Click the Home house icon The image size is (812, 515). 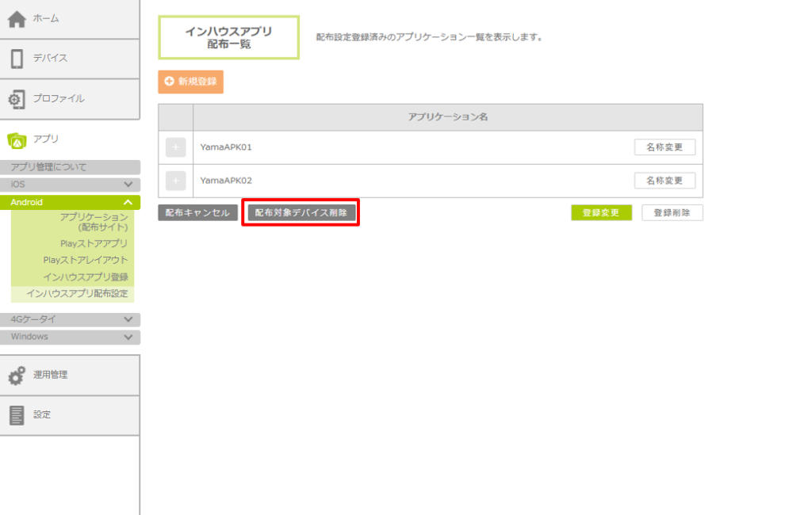[17, 19]
